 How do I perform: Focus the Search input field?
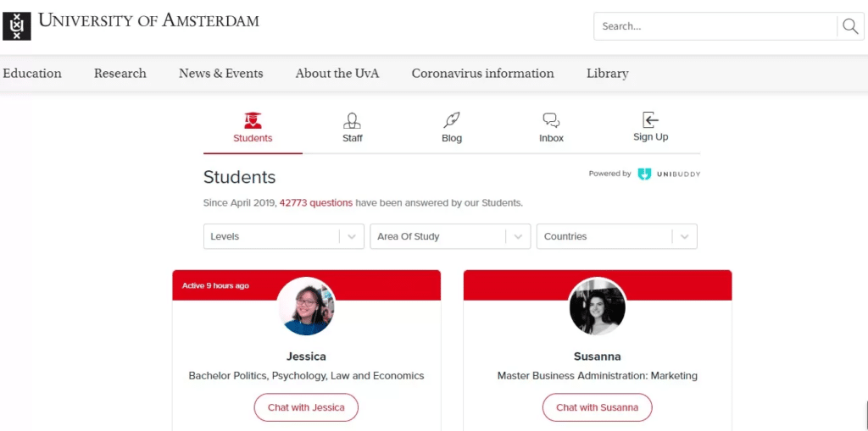pos(715,26)
